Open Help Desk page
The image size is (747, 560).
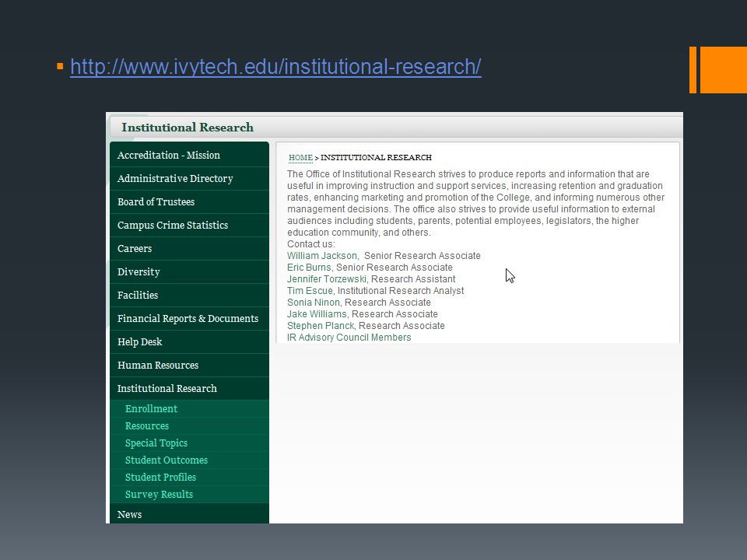click(189, 342)
